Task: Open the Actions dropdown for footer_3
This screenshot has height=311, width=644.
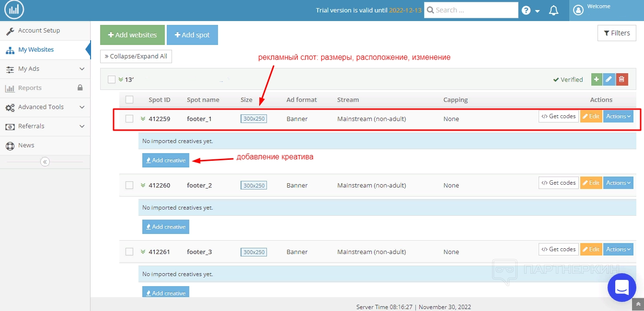Action: pos(618,249)
